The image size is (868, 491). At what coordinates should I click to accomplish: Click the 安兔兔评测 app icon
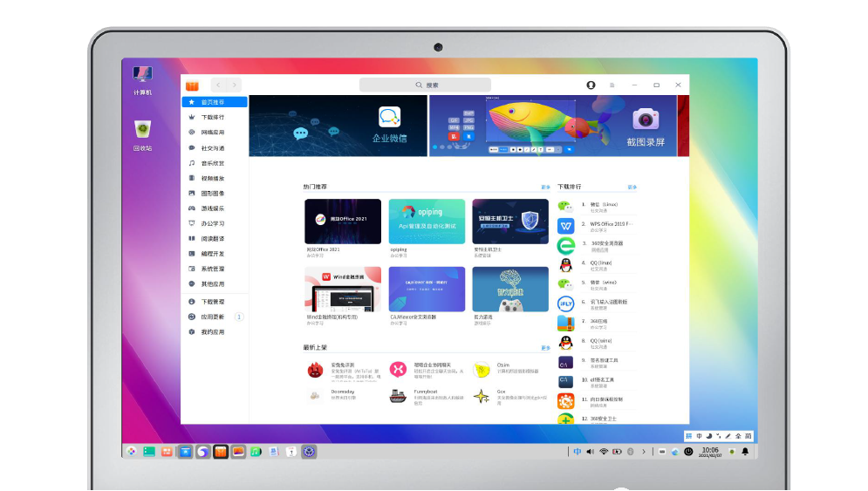(x=315, y=370)
